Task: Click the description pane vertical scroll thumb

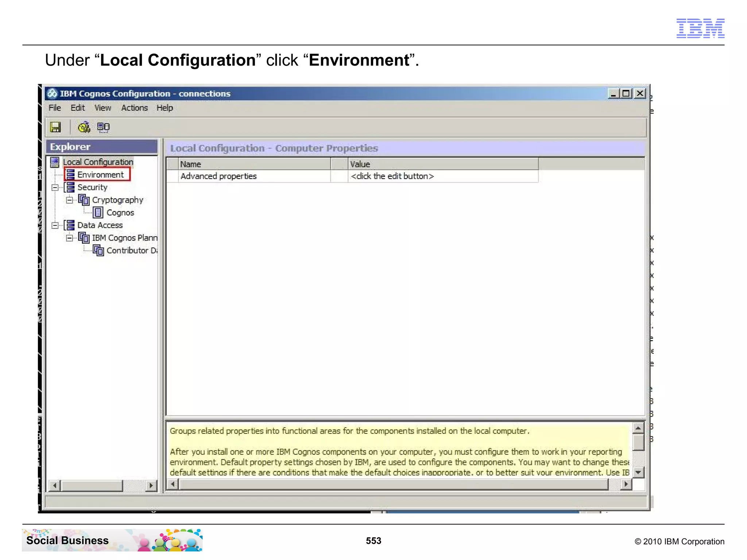Action: coord(638,442)
